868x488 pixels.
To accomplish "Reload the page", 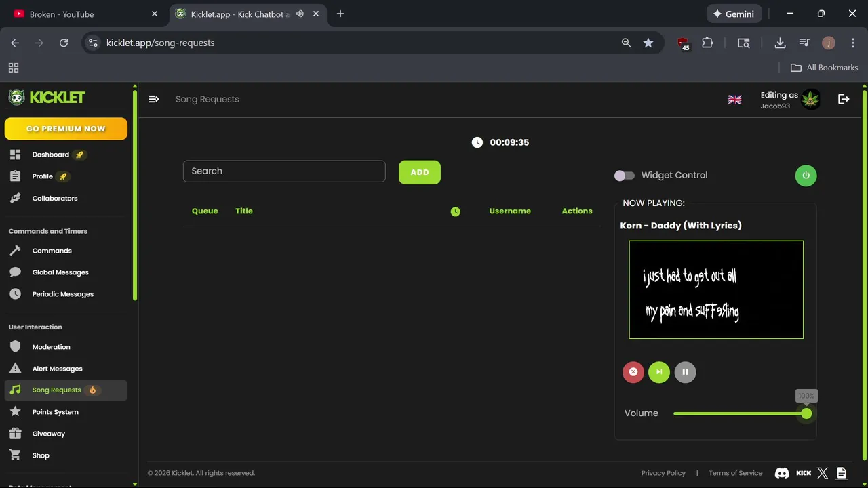I will [64, 43].
